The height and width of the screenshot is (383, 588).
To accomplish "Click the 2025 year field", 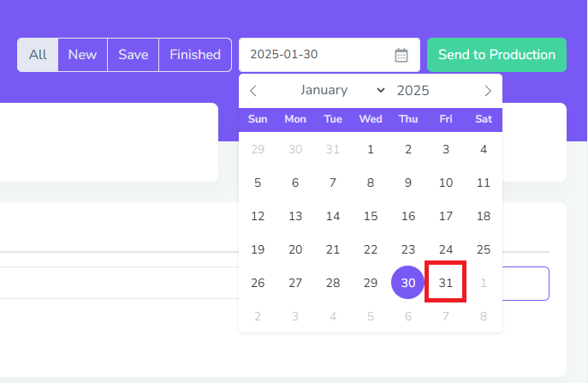I will pos(413,90).
